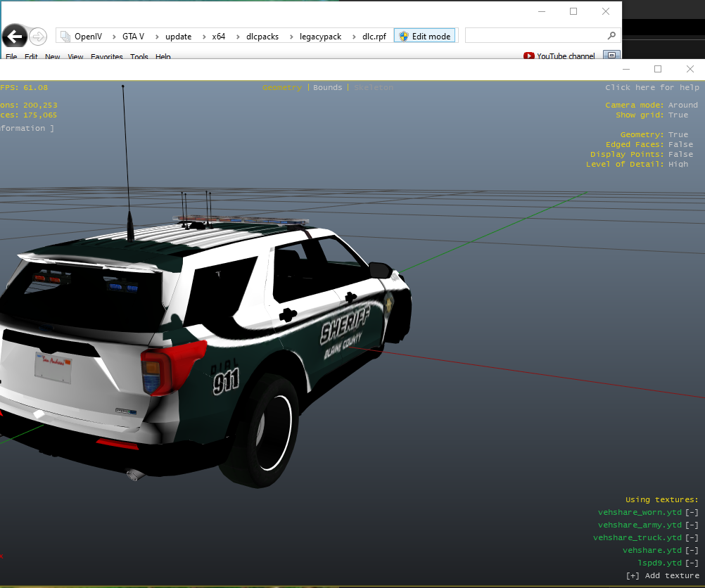Screen dimensions: 705x588
Task: Expand the chevron after legacypack breadcrumb
Action: coord(353,37)
